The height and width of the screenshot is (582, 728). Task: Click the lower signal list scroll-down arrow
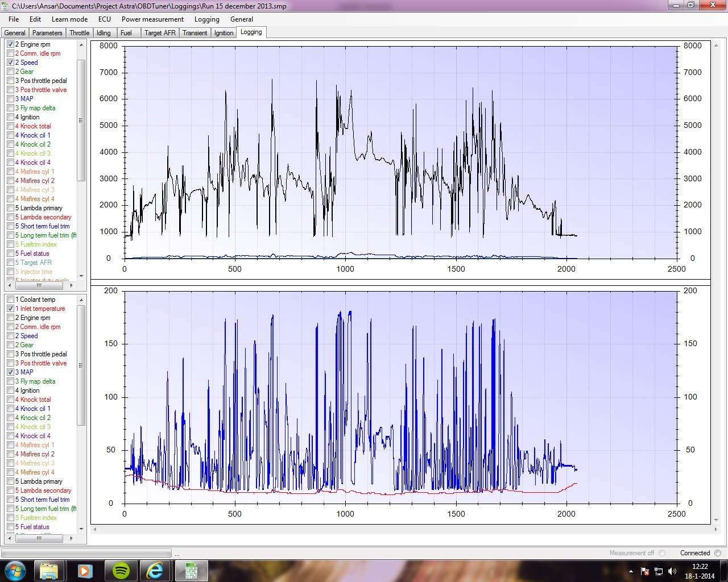81,529
